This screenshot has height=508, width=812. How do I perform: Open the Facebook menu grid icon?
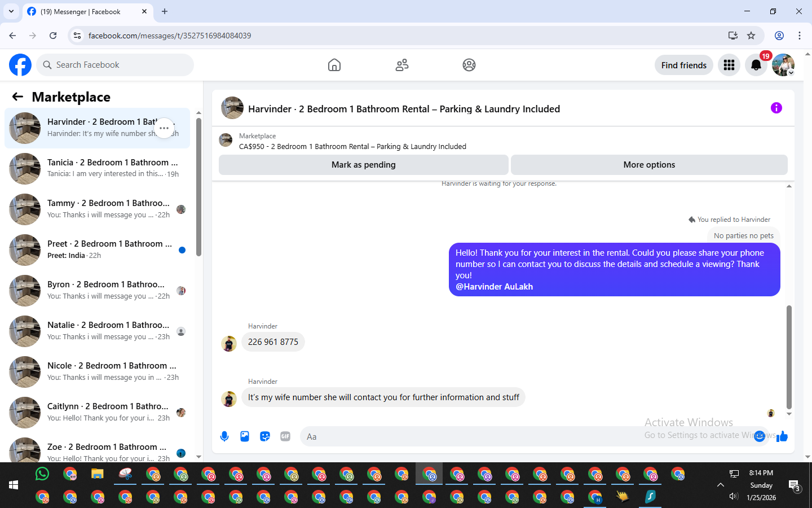coord(729,65)
